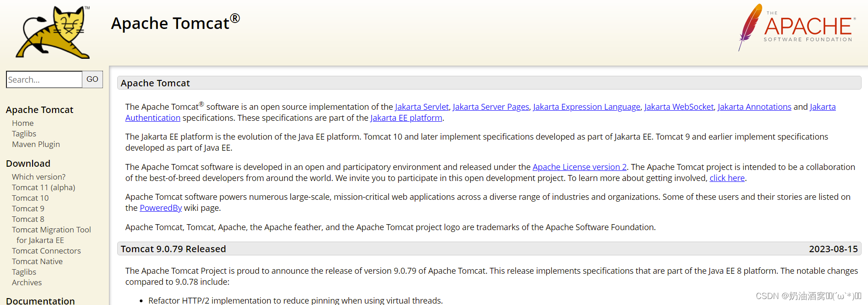Open the PoweredBy wiki link
This screenshot has width=868, height=305.
click(x=161, y=208)
